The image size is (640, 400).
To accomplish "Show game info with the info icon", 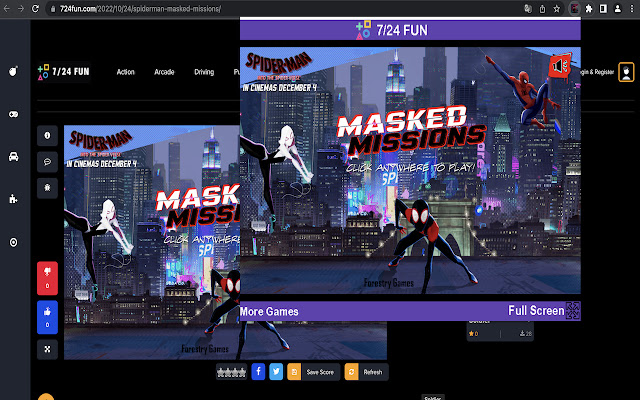I will pos(47,136).
